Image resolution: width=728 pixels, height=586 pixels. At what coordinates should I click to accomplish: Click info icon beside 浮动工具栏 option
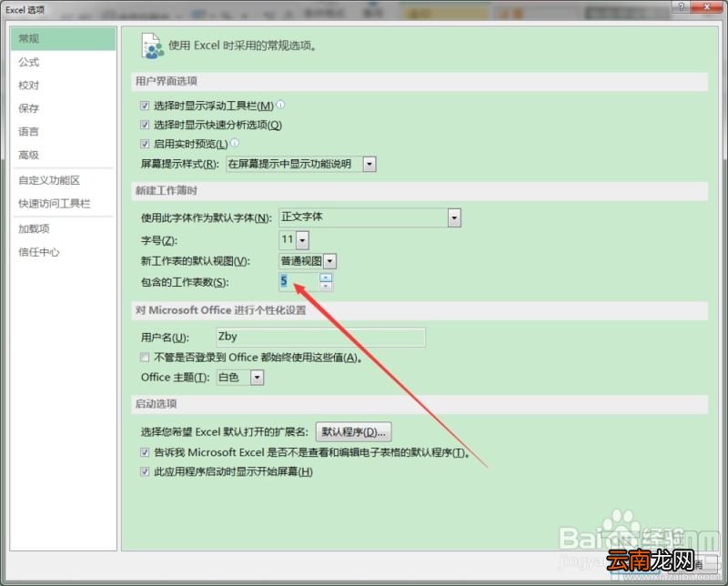pos(280,105)
